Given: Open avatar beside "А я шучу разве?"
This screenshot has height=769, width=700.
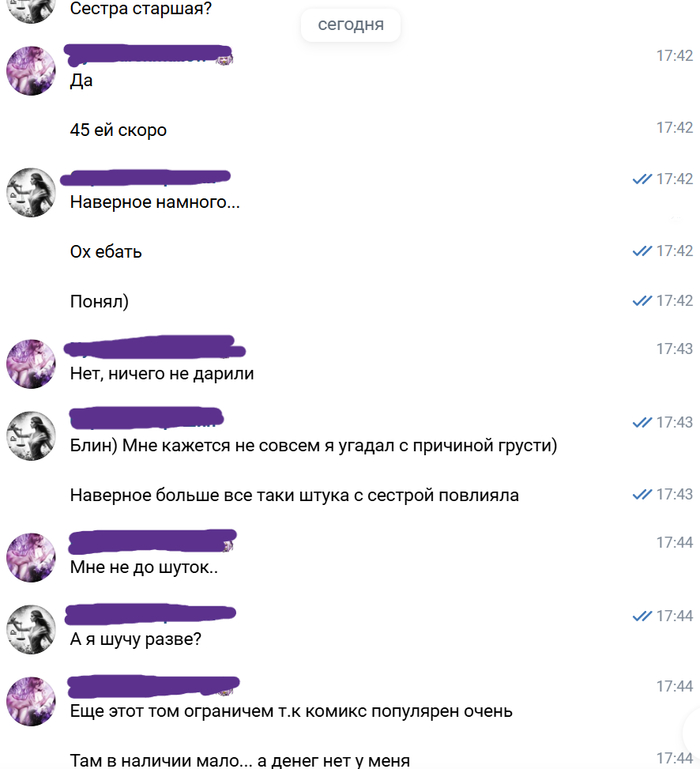Looking at the screenshot, I should click(31, 629).
